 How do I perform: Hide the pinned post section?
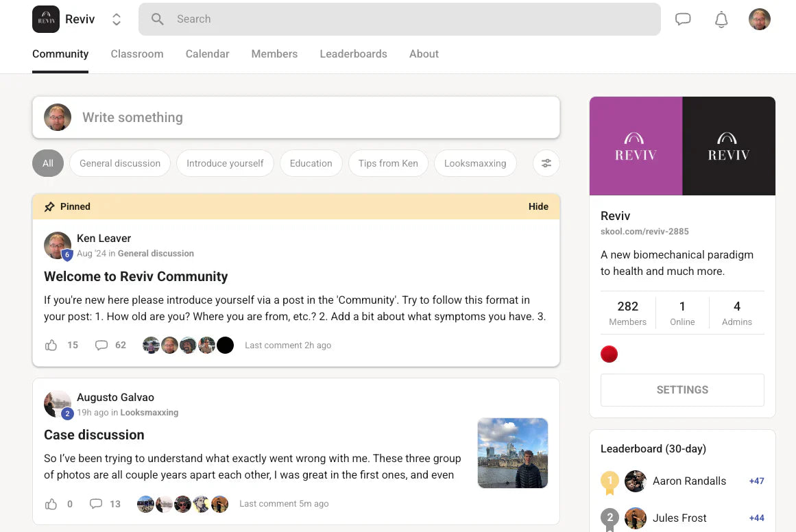(538, 206)
